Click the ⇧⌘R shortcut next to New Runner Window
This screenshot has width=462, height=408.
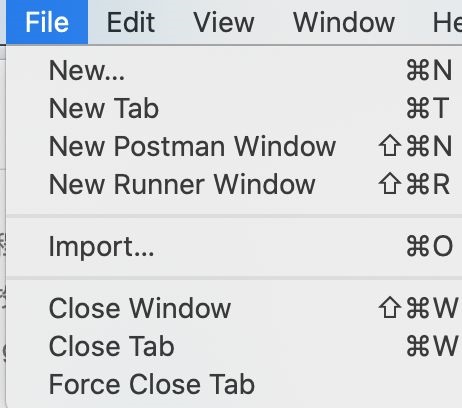click(414, 184)
